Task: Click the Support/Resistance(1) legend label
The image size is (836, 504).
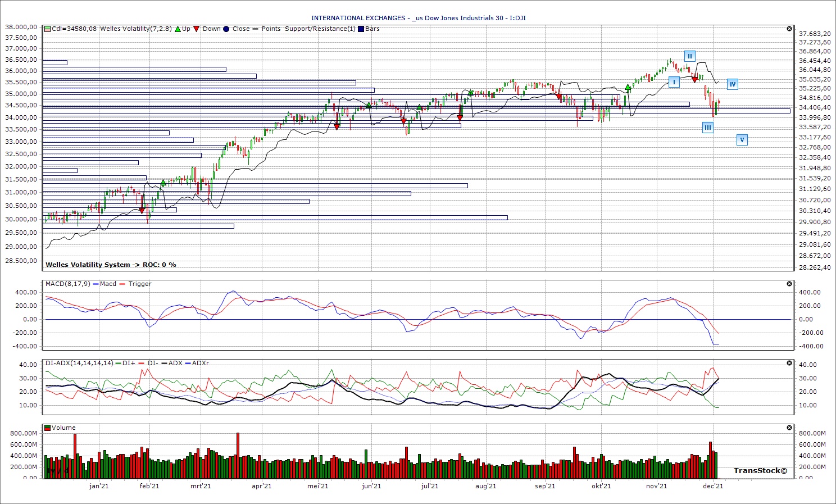Action: pos(320,29)
